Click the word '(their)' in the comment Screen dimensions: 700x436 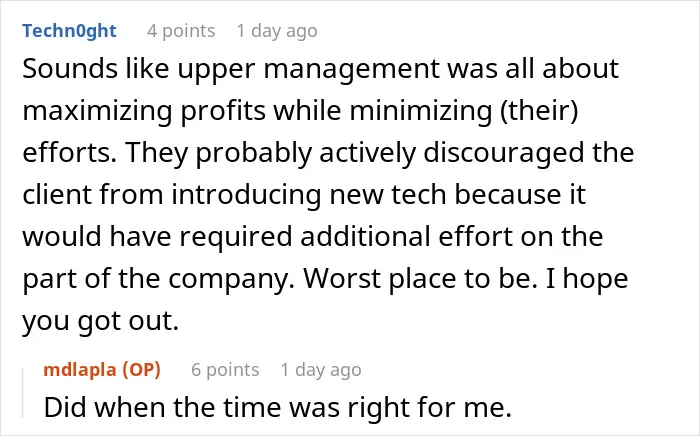pyautogui.click(x=539, y=111)
